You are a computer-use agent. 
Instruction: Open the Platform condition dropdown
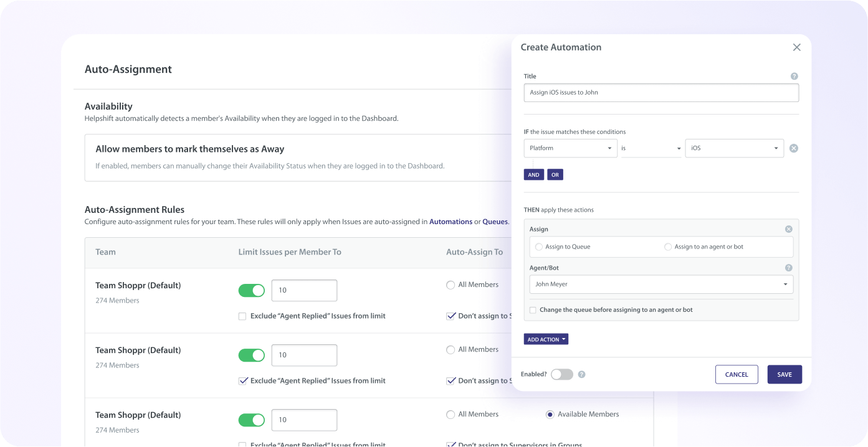pyautogui.click(x=570, y=148)
